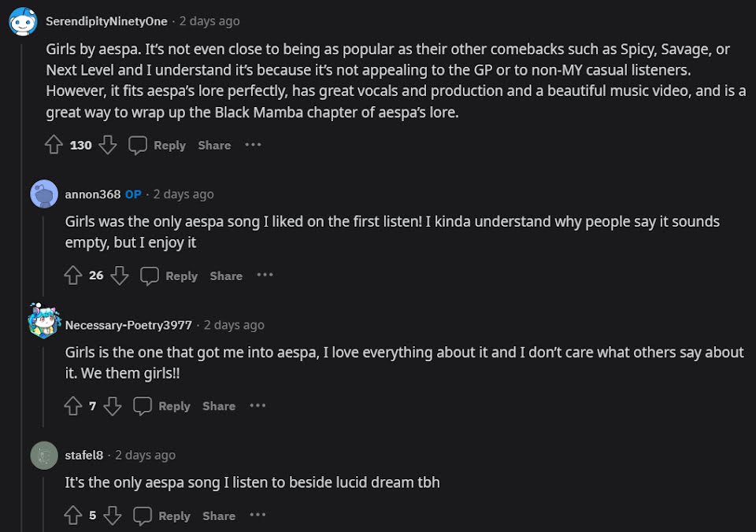The height and width of the screenshot is (532, 756).
Task: Downvote Necessary-Poetry3977's comment
Action: pos(113,406)
